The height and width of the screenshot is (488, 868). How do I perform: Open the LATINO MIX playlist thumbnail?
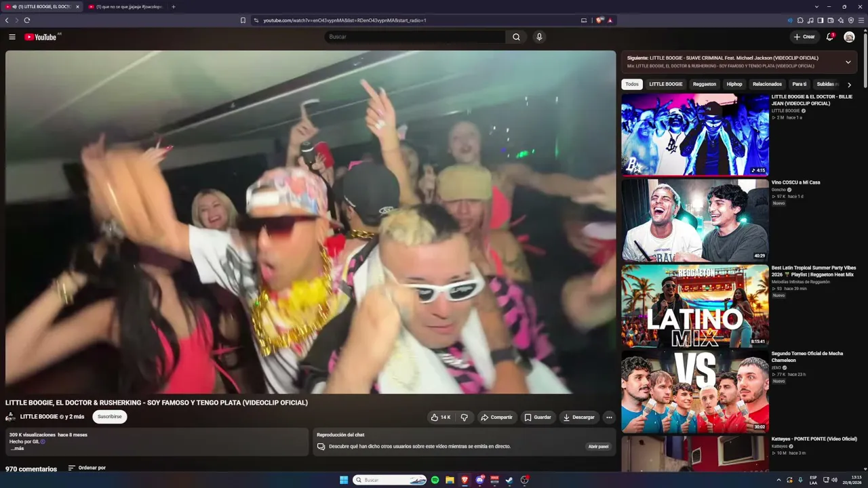coord(695,306)
